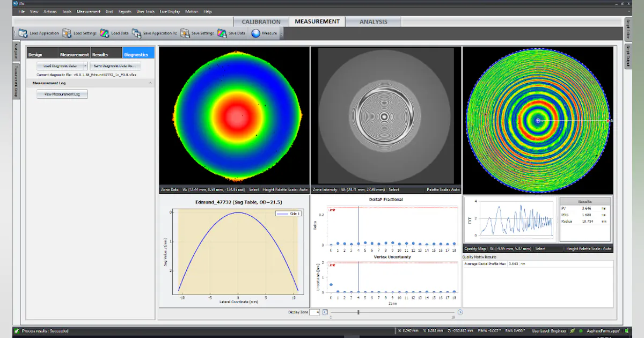644x338 pixels.
Task: Click Select on the Zone Intensity bar
Action: (x=394, y=189)
